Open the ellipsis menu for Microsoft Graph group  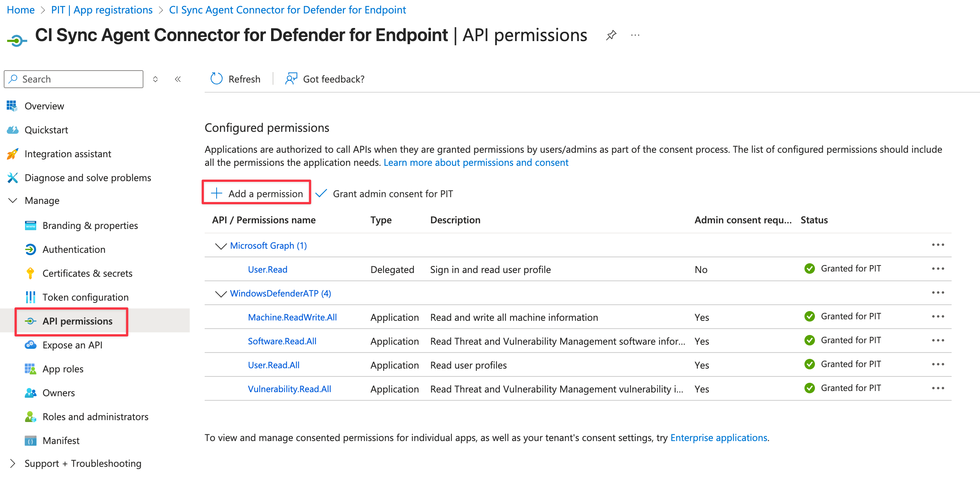tap(938, 245)
